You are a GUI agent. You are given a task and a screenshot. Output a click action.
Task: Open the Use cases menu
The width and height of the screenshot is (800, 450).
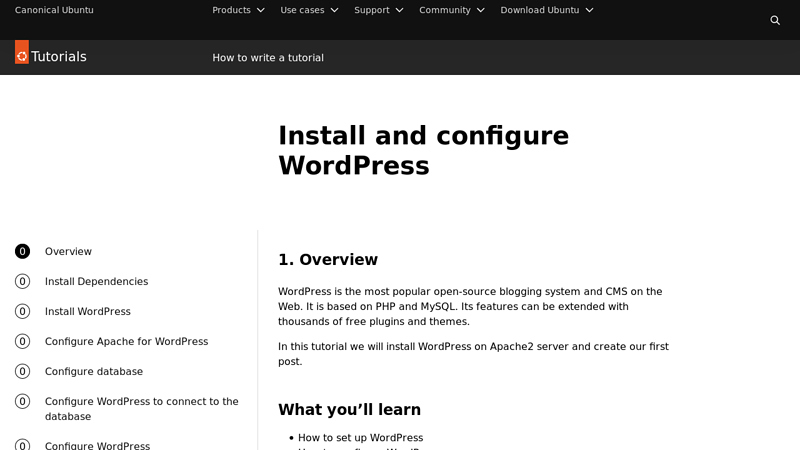coord(309,10)
